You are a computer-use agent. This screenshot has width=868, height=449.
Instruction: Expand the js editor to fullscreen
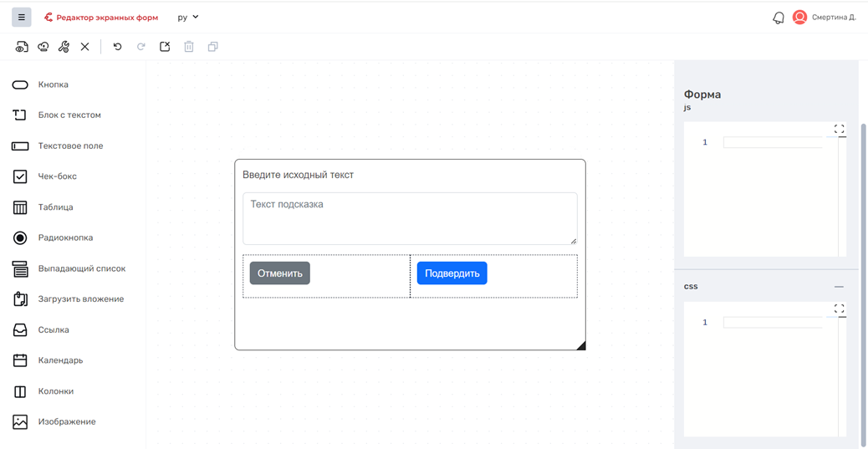(x=840, y=129)
